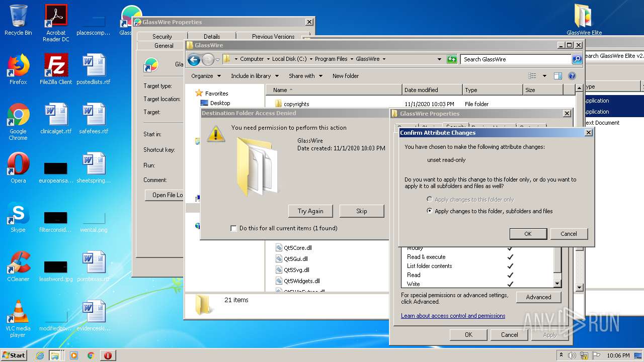Open sheetspring document icon on desktop
644x362 pixels.
pyautogui.click(x=94, y=168)
